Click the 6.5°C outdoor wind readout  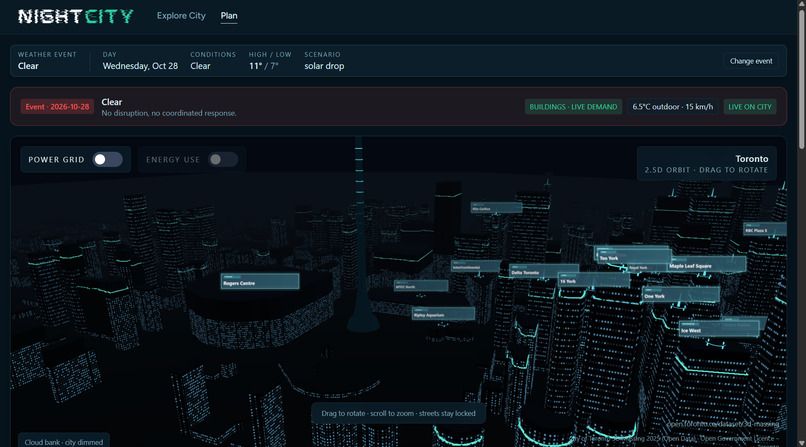pos(672,107)
